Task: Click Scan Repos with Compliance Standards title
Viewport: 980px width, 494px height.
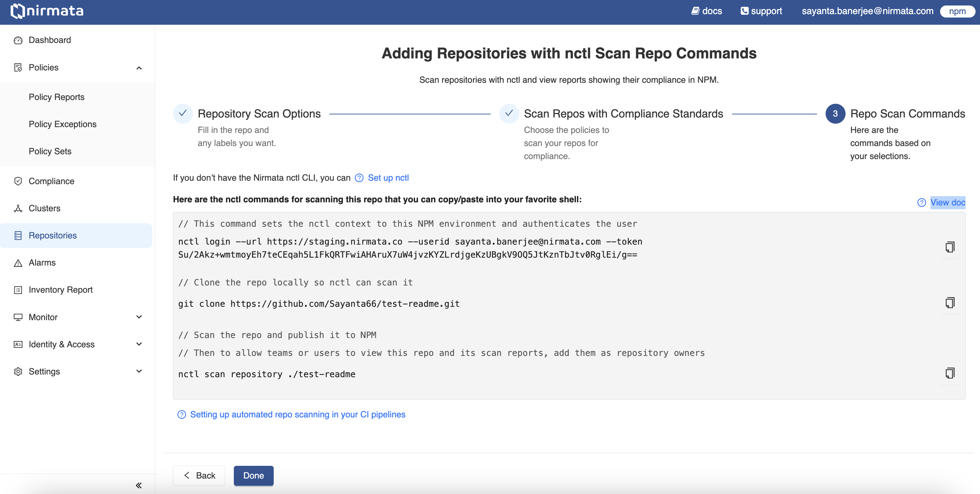Action: [x=623, y=114]
